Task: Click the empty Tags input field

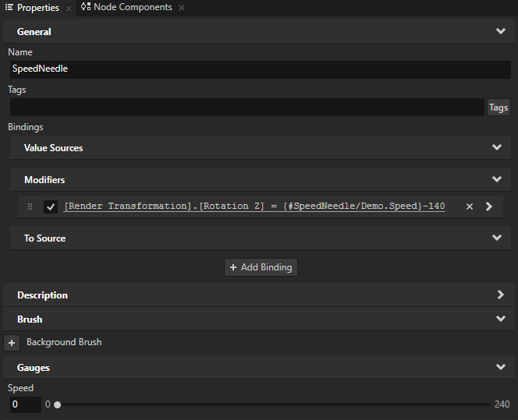Action: point(247,107)
